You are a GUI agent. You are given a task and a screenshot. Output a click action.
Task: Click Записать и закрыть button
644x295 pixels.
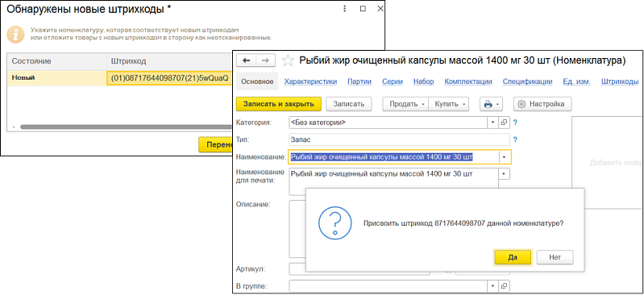pos(279,104)
